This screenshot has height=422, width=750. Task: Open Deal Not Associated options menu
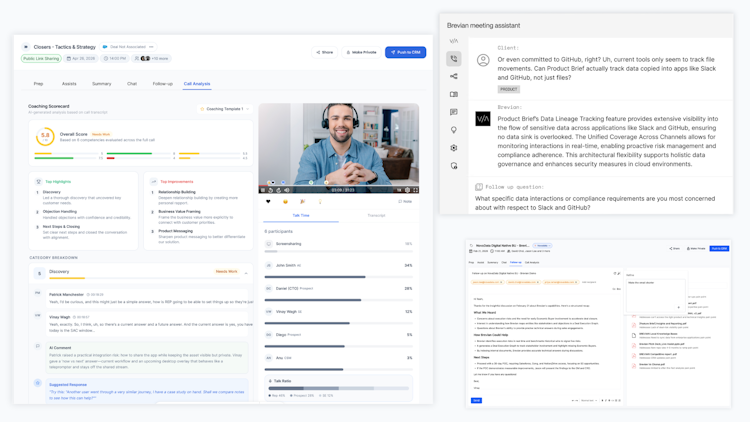click(151, 47)
